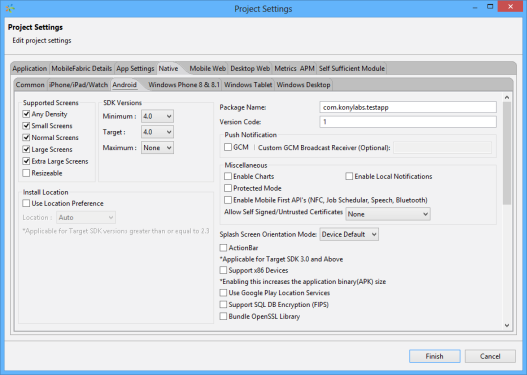Click the Version Code field
Viewport: 527px width, 375px height.
pyautogui.click(x=408, y=122)
